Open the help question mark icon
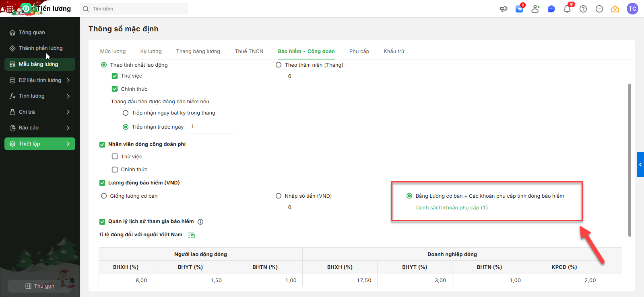The width and height of the screenshot is (644, 297). point(583,9)
